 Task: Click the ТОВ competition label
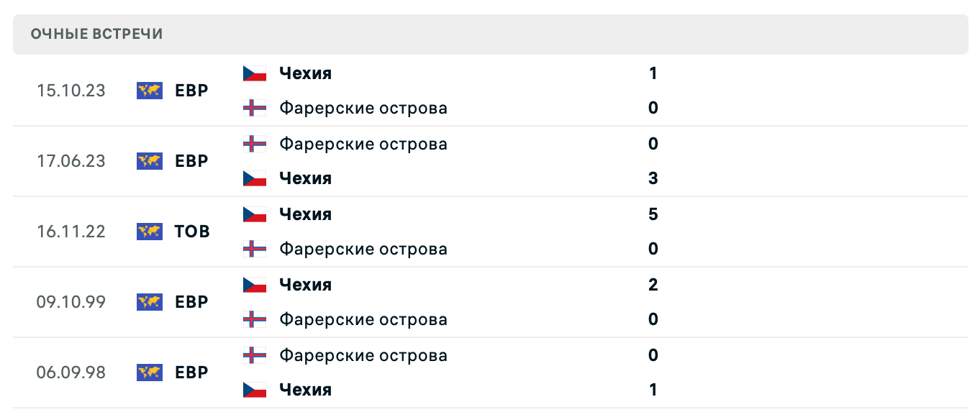[x=192, y=232]
